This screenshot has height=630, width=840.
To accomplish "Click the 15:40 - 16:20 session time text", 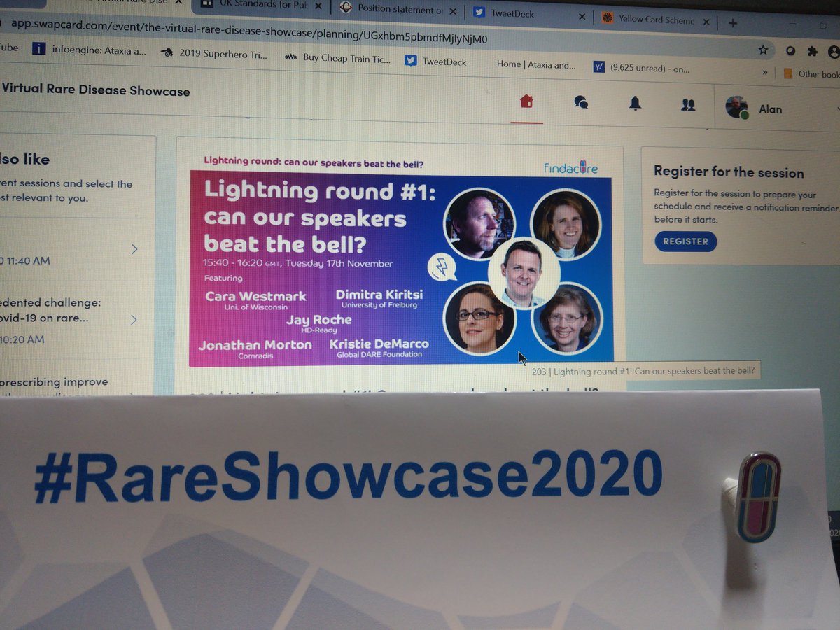I will 298,264.
